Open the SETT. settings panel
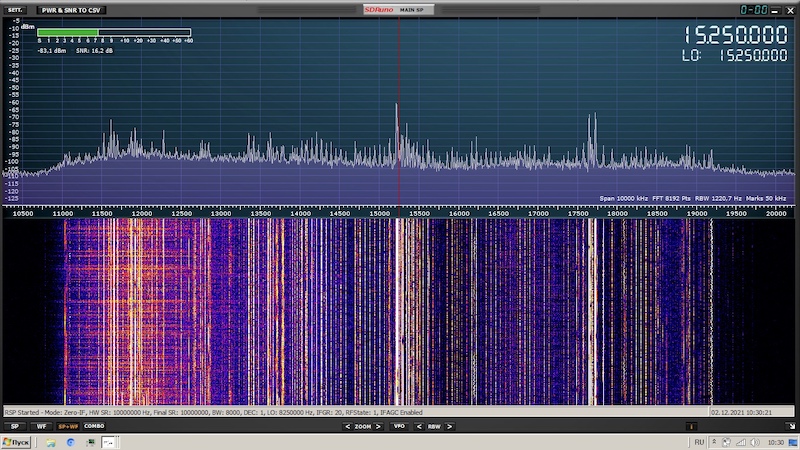This screenshot has width=800, height=450. 15,9
